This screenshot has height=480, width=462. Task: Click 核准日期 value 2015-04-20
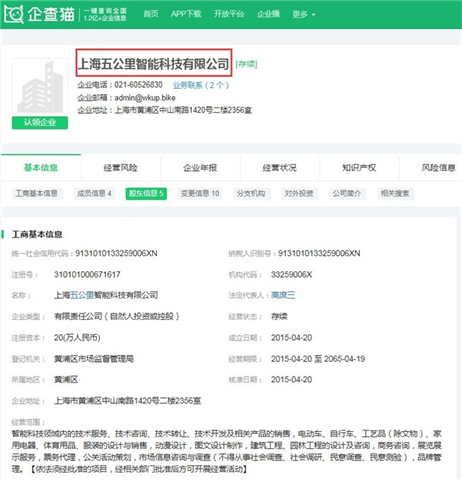pyautogui.click(x=292, y=380)
